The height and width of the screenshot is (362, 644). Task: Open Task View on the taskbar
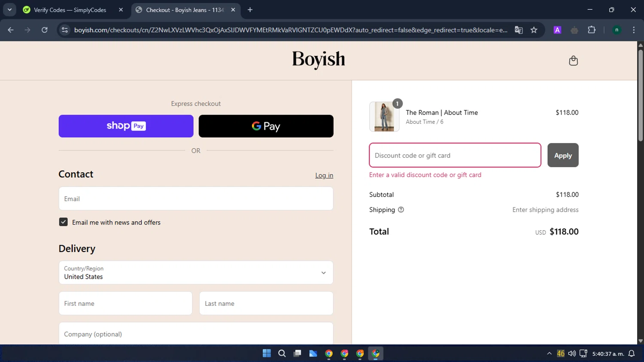[298, 353]
